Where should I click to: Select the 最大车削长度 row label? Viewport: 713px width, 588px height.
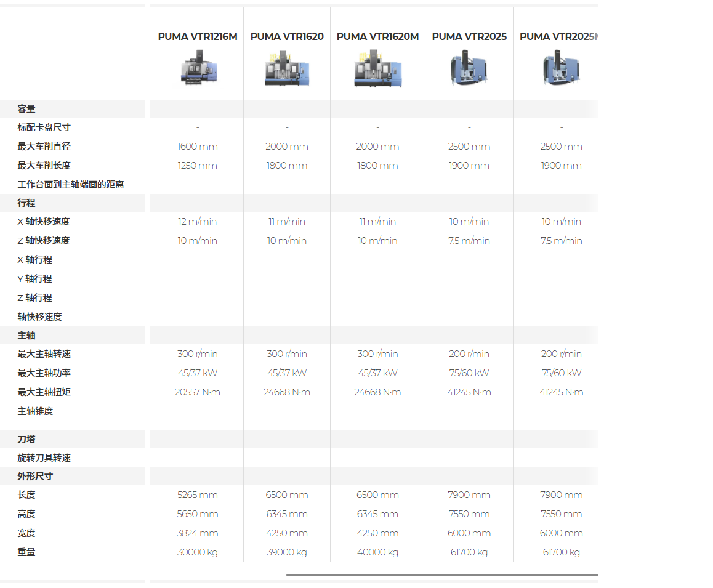pos(44,166)
